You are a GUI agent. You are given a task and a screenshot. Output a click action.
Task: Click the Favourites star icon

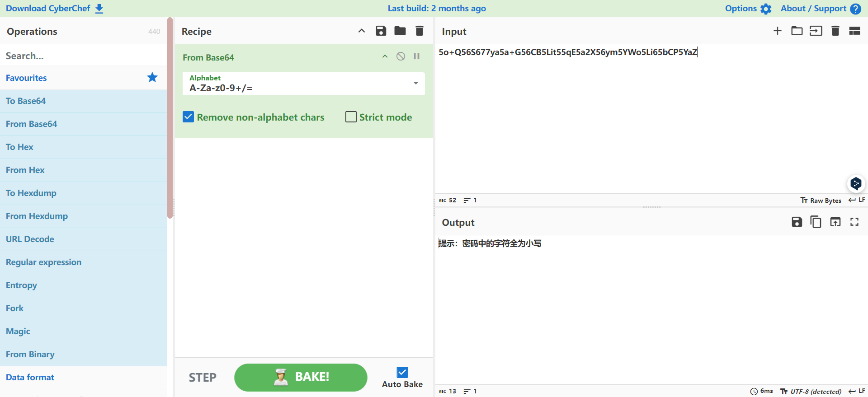(152, 77)
